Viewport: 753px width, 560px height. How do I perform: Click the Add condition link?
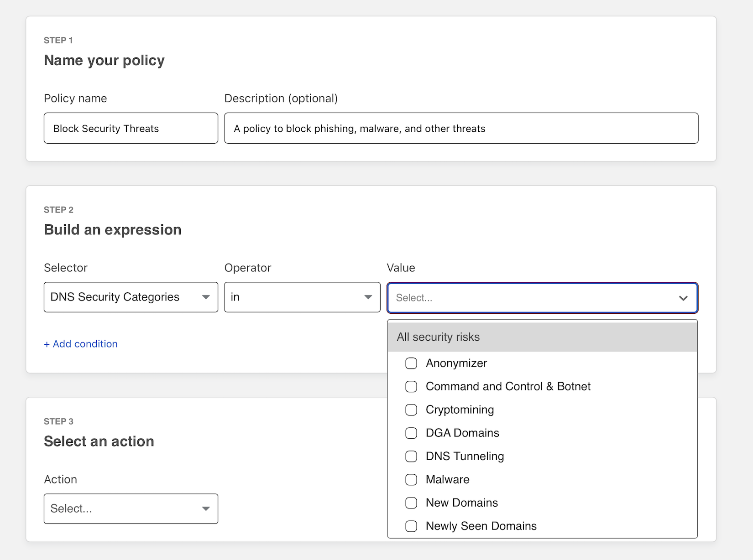[x=81, y=344]
